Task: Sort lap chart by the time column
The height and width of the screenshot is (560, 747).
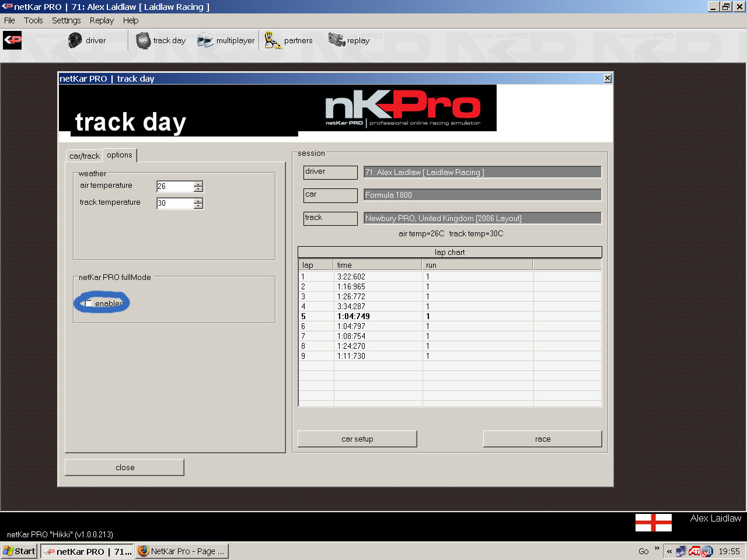Action: click(378, 265)
